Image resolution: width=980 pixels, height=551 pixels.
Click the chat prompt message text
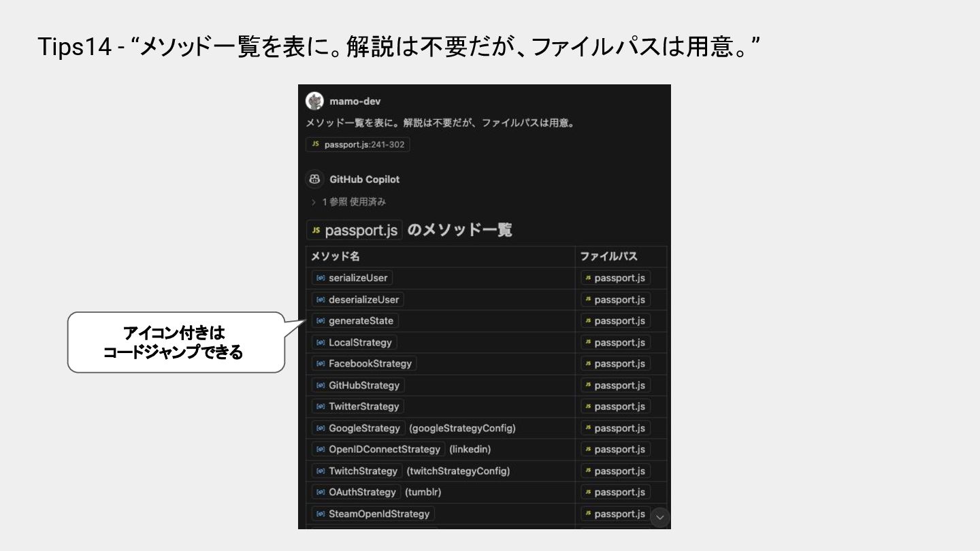click(442, 123)
